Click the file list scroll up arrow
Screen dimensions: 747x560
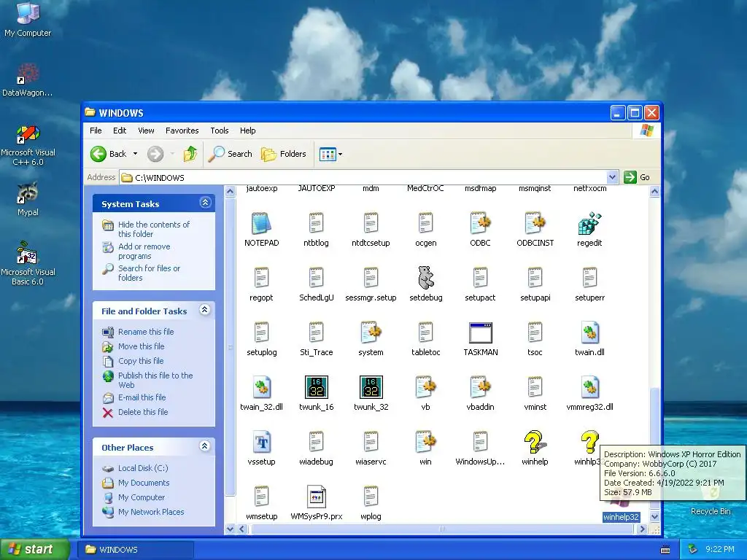tap(654, 192)
